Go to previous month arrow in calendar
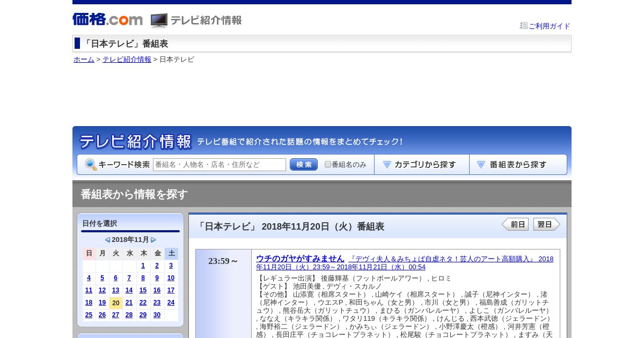644x338 pixels. coord(107,240)
